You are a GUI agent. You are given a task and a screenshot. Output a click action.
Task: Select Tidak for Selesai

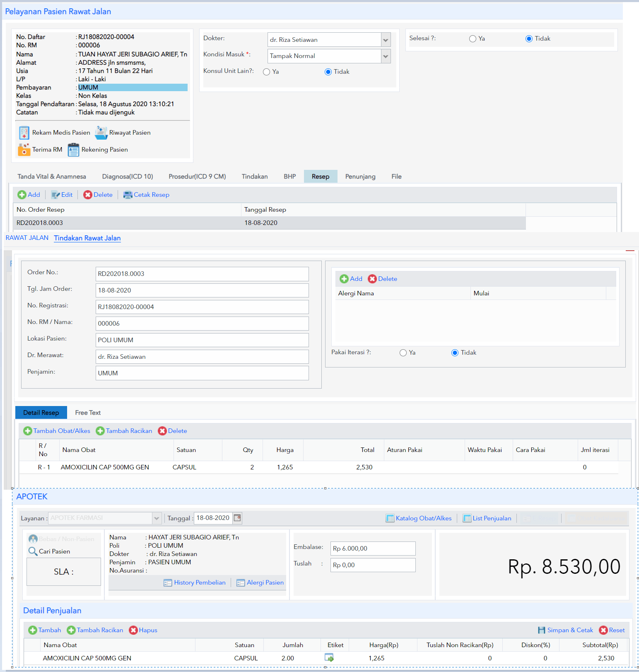[x=529, y=39]
